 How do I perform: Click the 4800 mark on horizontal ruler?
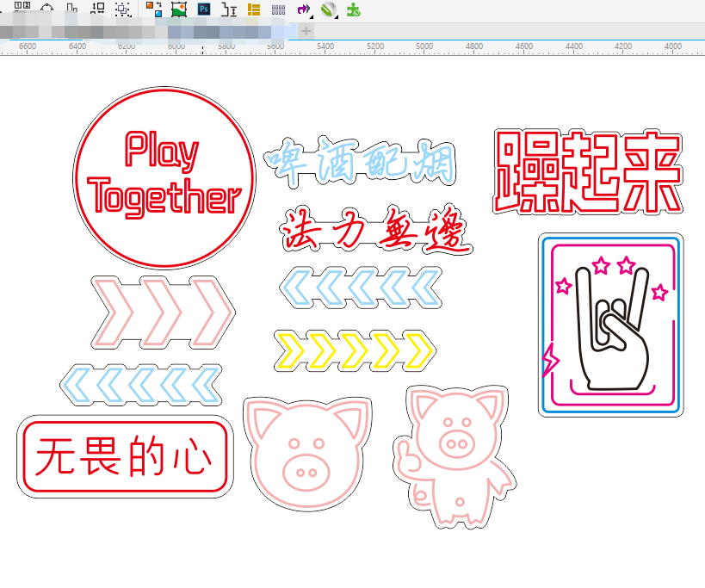[474, 46]
